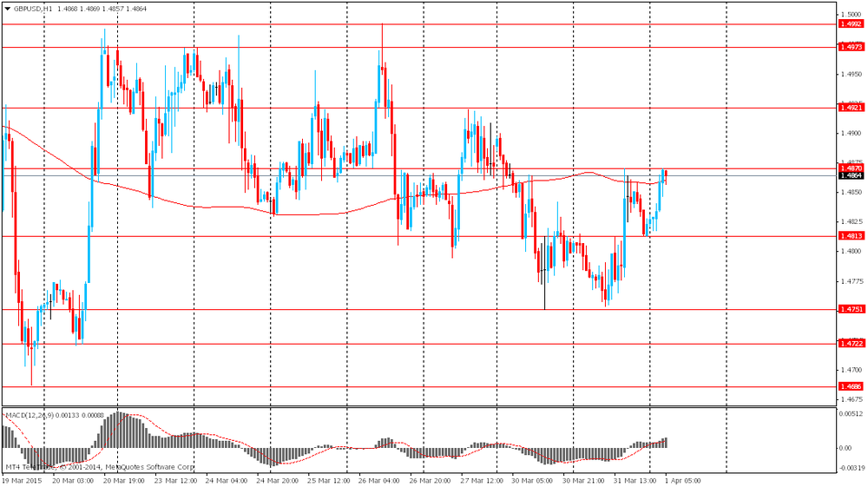The image size is (868, 487).
Task: Click the 1.4700 price axis value
Action: click(852, 370)
